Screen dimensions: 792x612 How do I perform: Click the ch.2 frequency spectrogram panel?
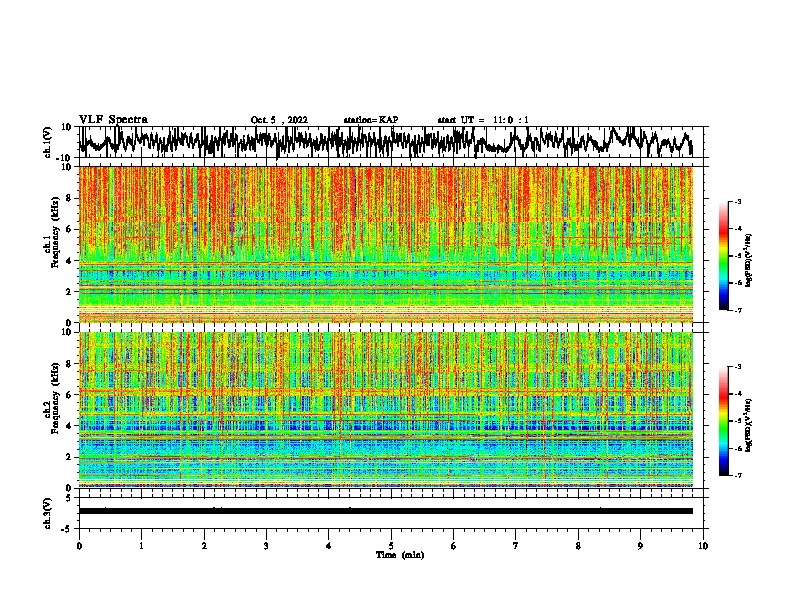[x=386, y=410]
